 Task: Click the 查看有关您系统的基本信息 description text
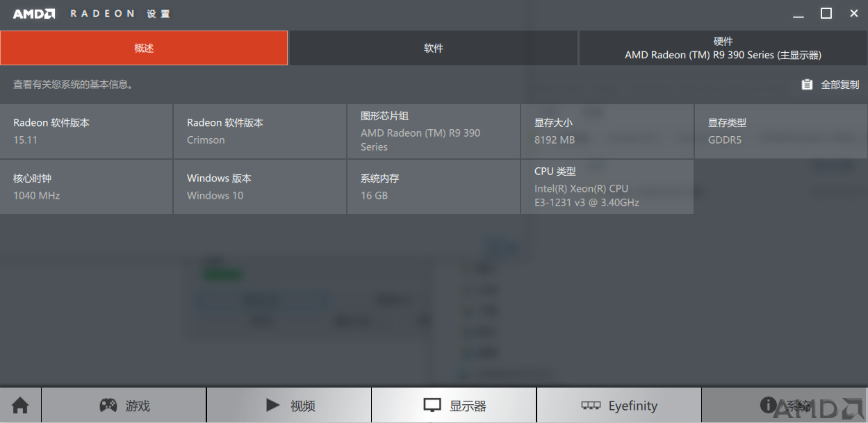pos(73,84)
